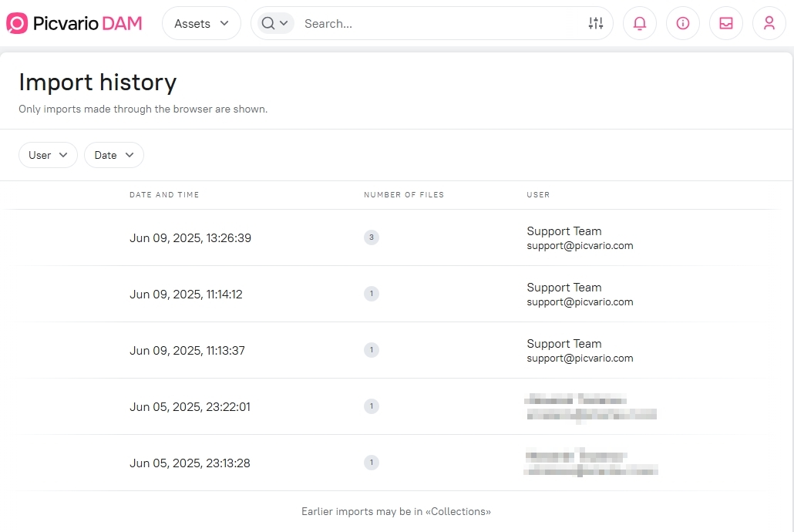Click the Picvario DAM logo
794x532 pixels.
[x=74, y=23]
